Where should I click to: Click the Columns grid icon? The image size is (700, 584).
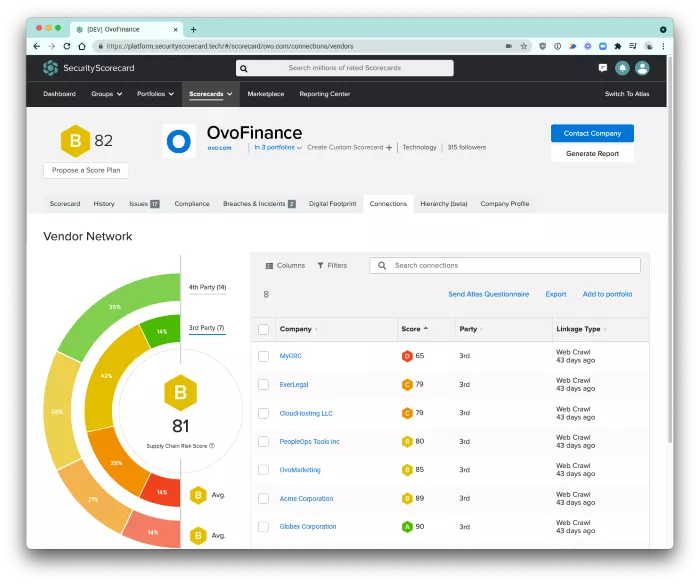point(269,266)
